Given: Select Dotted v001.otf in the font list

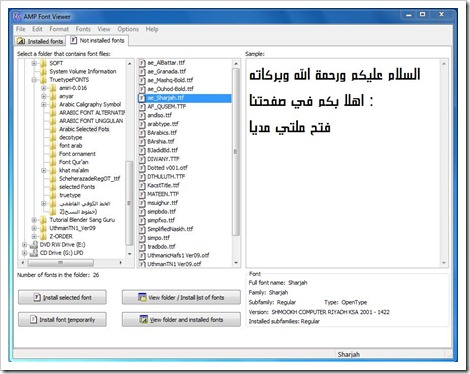Looking at the screenshot, I should (167, 168).
